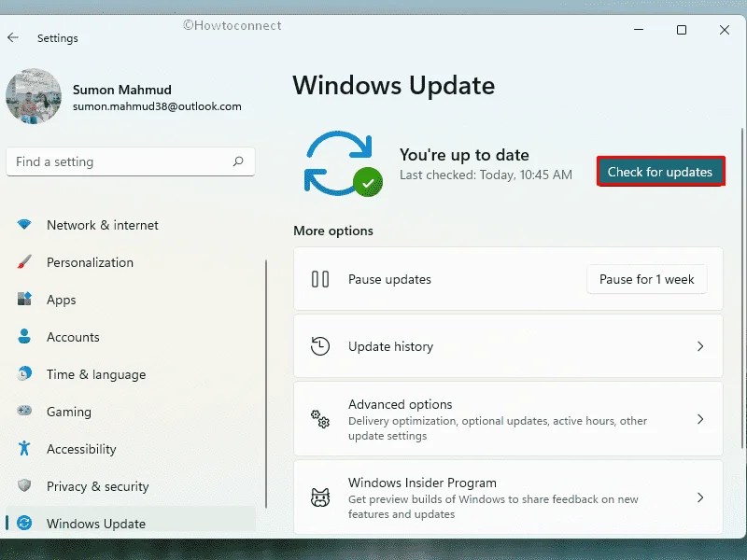
Task: Click the Privacy & security shield icon
Action: 24,486
